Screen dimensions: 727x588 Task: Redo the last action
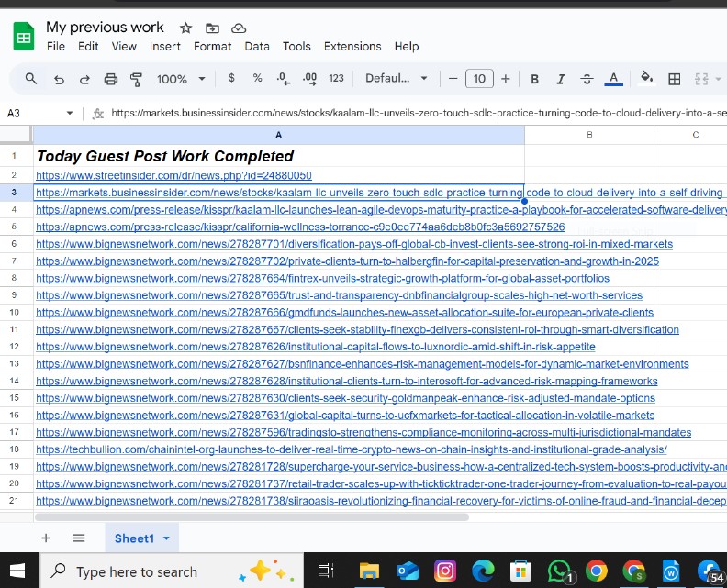[x=84, y=79]
